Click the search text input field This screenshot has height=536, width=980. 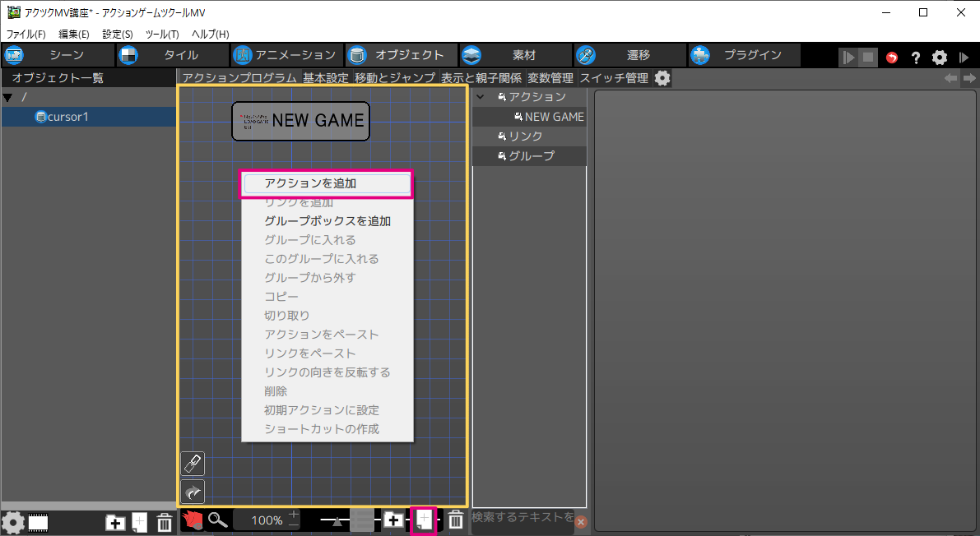tap(522, 517)
